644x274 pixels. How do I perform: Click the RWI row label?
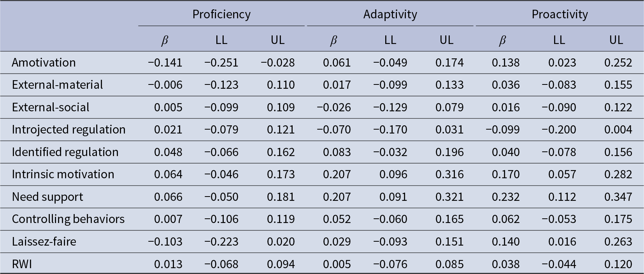coord(22,264)
